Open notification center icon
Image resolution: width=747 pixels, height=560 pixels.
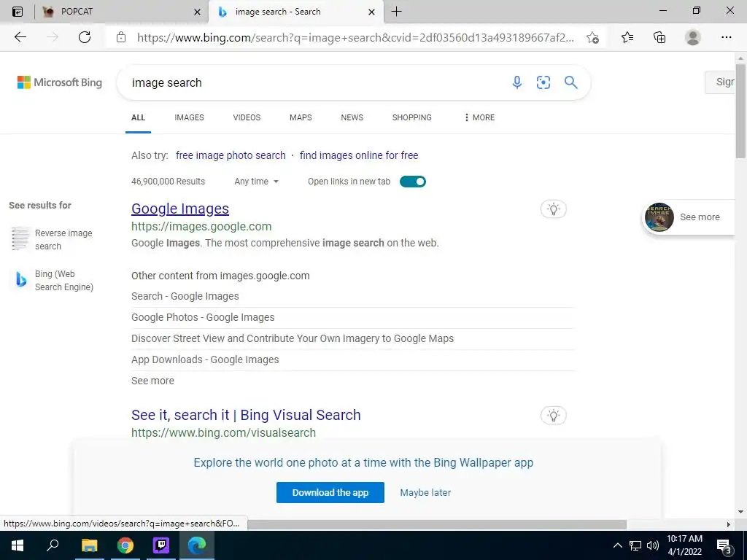click(x=724, y=546)
